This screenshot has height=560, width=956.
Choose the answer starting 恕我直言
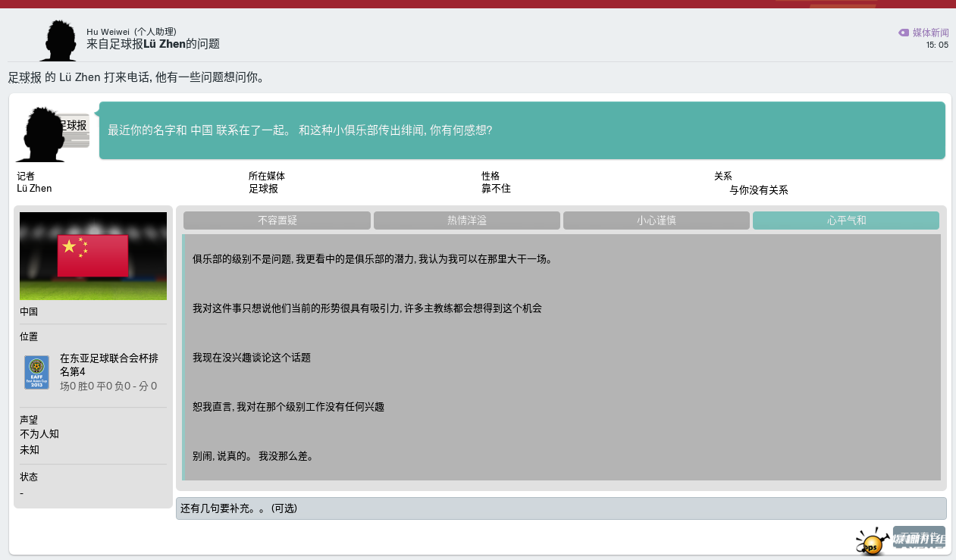tap(288, 407)
